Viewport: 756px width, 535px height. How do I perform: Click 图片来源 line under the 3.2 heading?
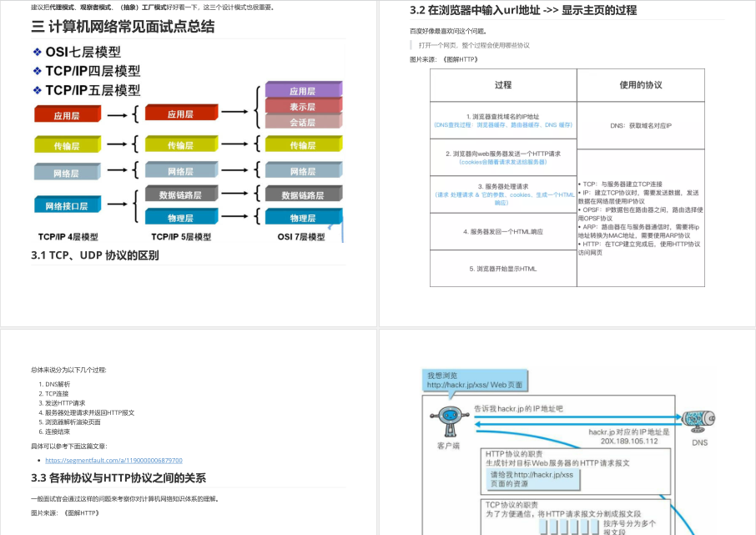pyautogui.click(x=444, y=59)
